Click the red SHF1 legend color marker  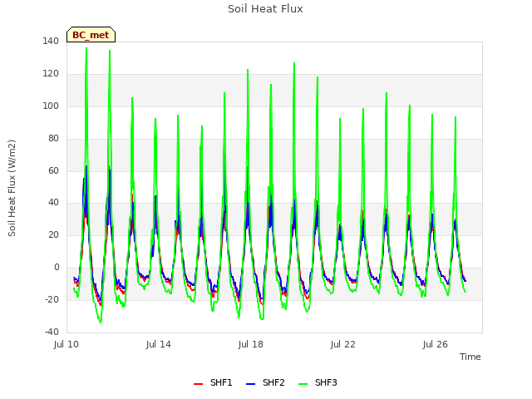(198, 384)
